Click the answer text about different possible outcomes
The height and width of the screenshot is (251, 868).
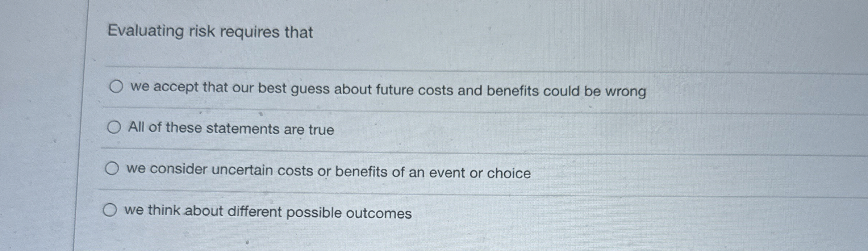click(x=268, y=212)
